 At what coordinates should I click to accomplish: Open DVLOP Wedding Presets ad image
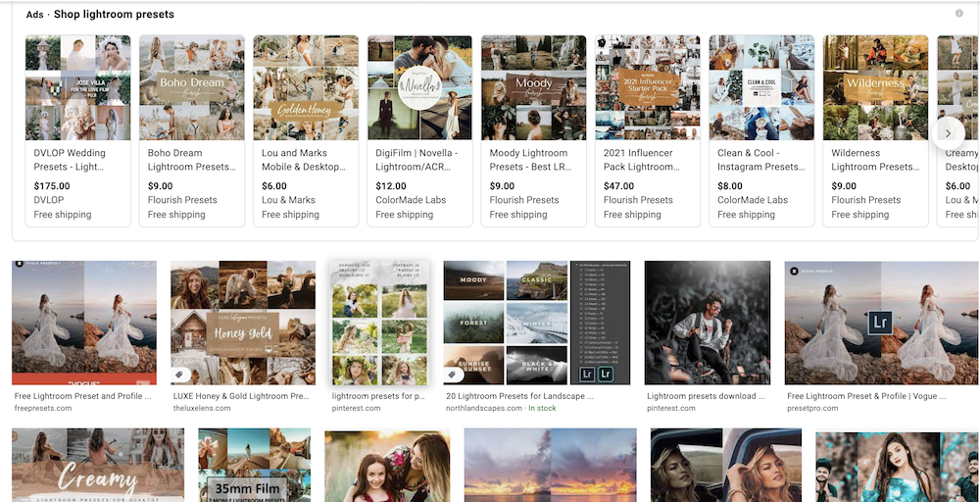[x=78, y=87]
